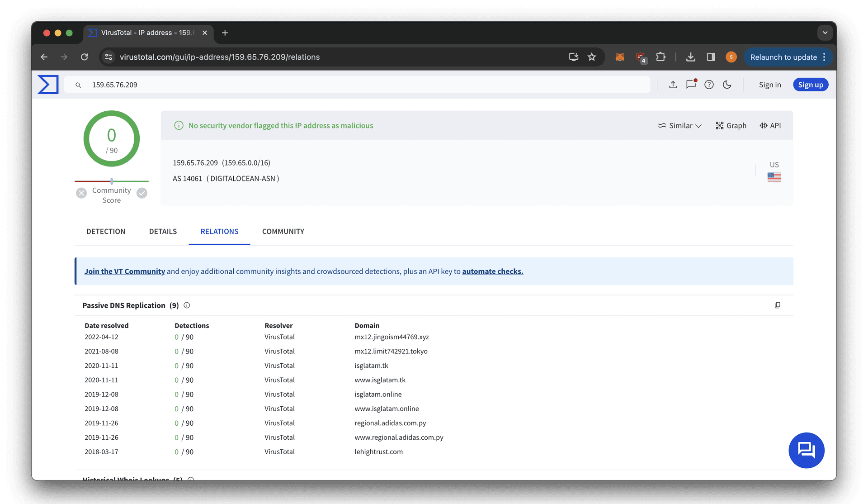
Task: Click the Community Score slider bar
Action: click(112, 181)
